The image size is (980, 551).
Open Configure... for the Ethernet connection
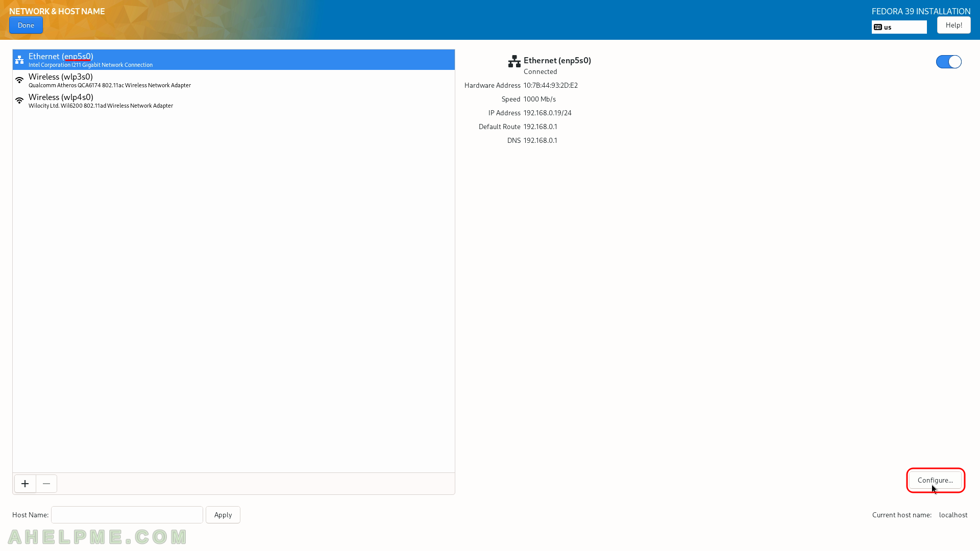[935, 480]
